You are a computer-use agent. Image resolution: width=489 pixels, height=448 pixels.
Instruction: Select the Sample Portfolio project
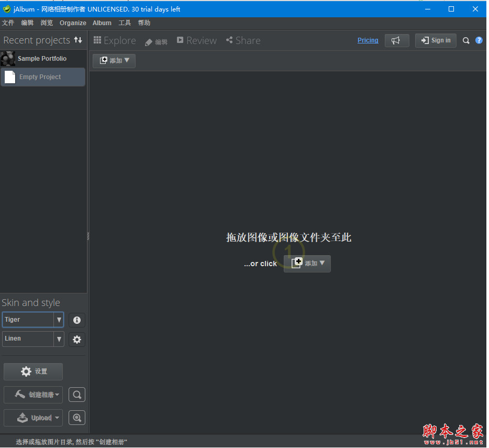(42, 59)
